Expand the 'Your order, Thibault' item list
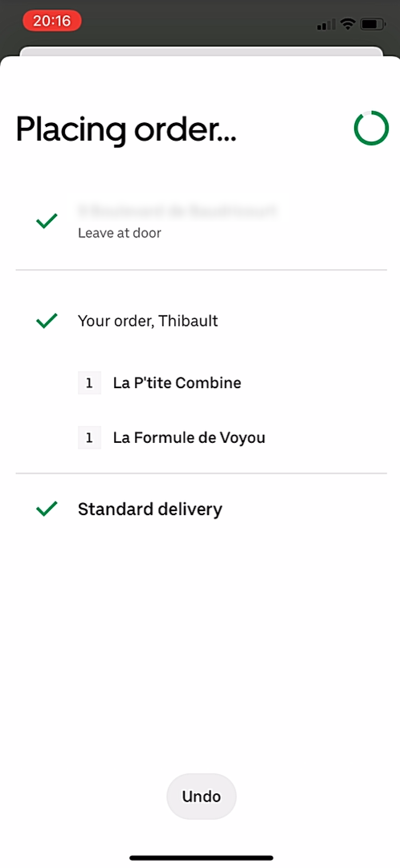The height and width of the screenshot is (868, 400). click(x=148, y=321)
